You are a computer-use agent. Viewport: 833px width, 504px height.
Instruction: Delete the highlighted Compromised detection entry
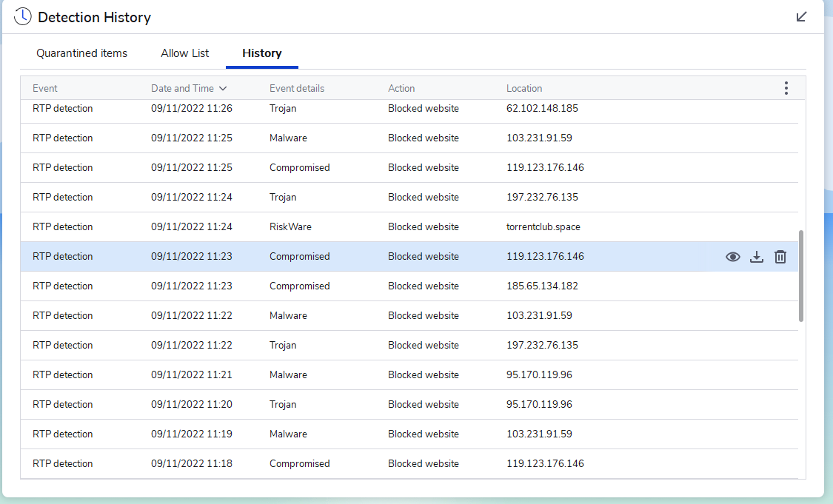tap(780, 256)
